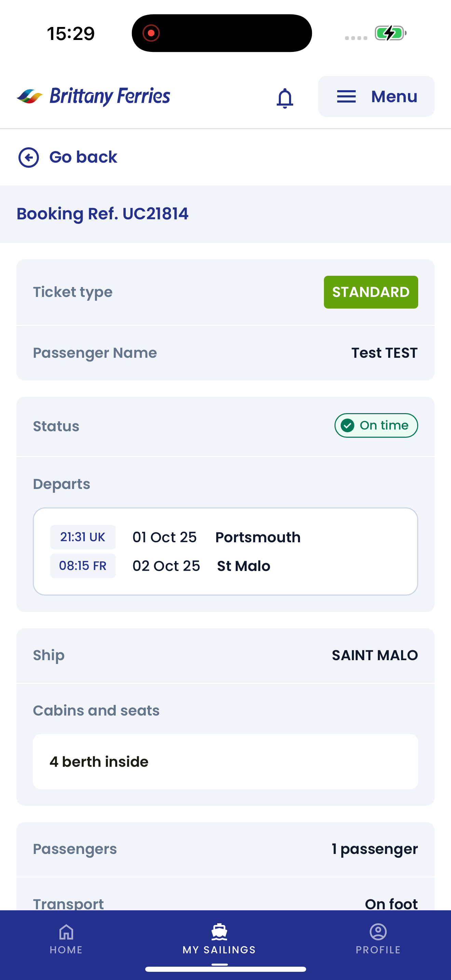Tap the On time status badge

point(376,425)
